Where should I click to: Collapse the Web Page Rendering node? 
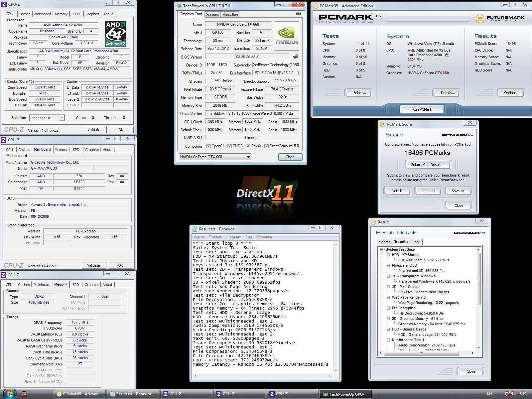pos(388,297)
